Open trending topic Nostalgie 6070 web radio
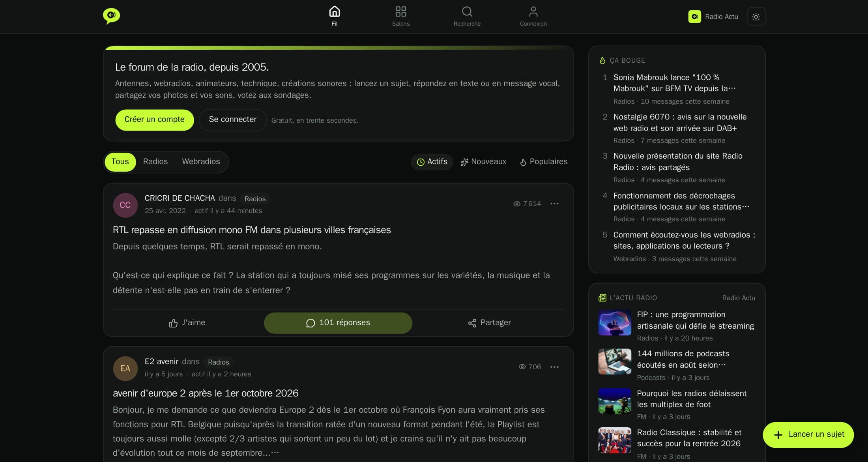Image resolution: width=868 pixels, height=462 pixels. coord(680,122)
